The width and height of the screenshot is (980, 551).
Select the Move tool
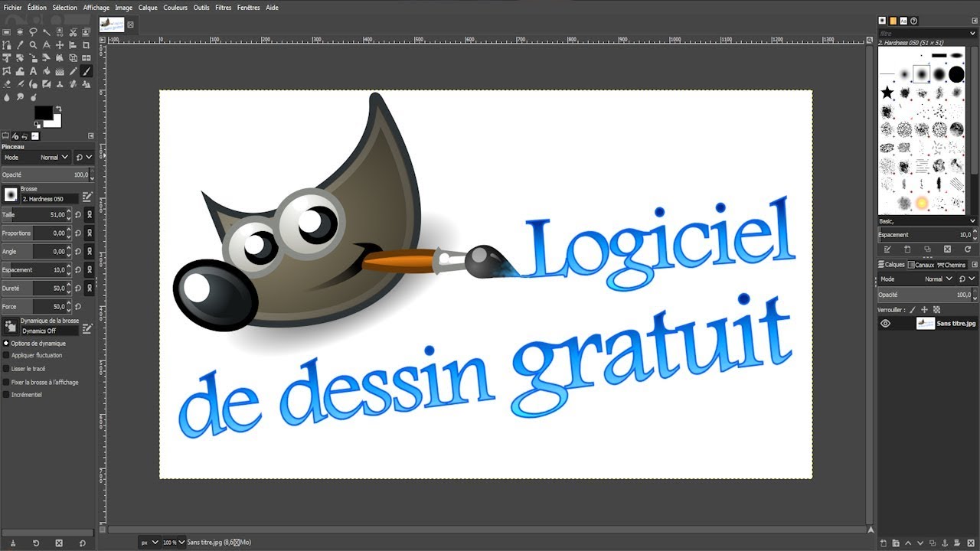tap(60, 45)
